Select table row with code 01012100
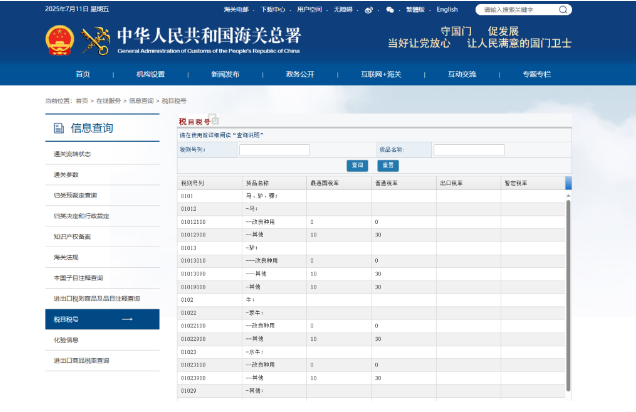This screenshot has width=636, height=412. click(371, 222)
